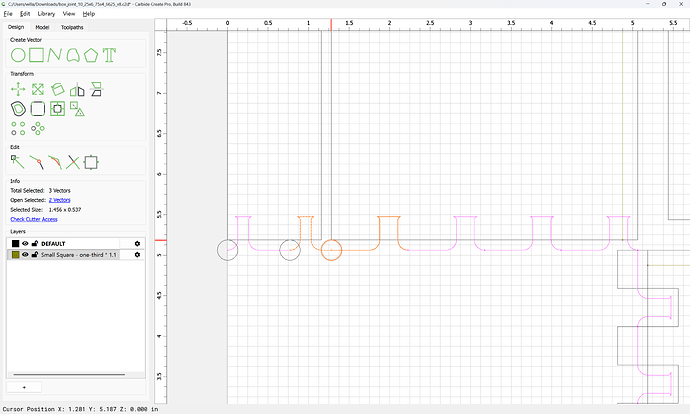The image size is (690, 414).
Task: Select the Polyline drawing tool
Action: (55, 55)
